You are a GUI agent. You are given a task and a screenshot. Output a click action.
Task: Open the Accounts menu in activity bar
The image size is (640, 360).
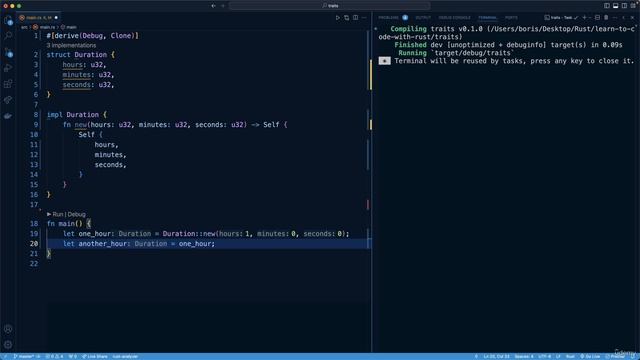pos(8,329)
